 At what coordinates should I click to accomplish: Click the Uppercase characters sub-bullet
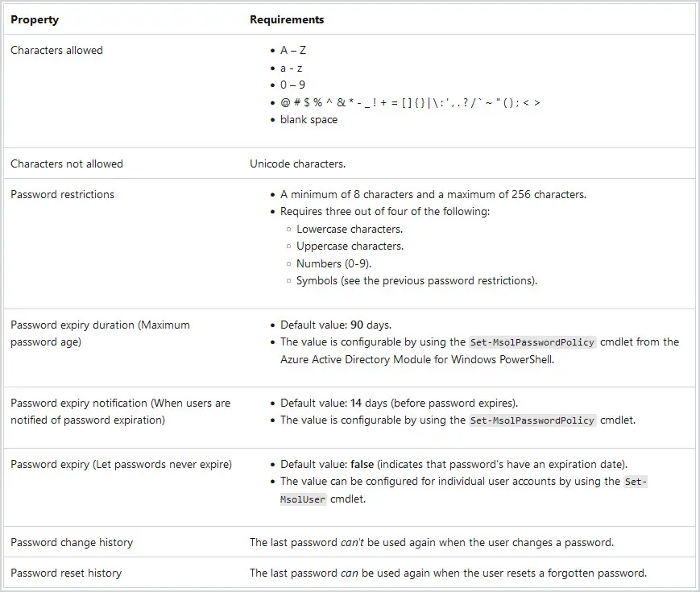pos(350,246)
